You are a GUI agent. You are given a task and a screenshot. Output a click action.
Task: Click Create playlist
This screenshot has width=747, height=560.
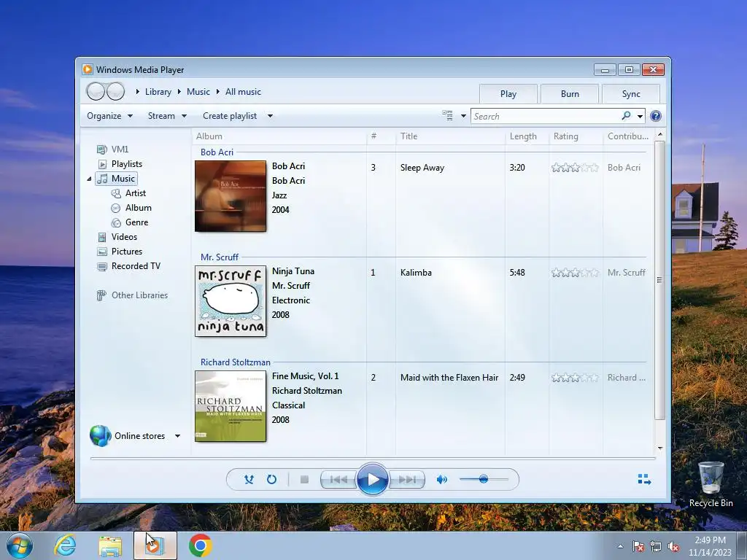pyautogui.click(x=230, y=116)
